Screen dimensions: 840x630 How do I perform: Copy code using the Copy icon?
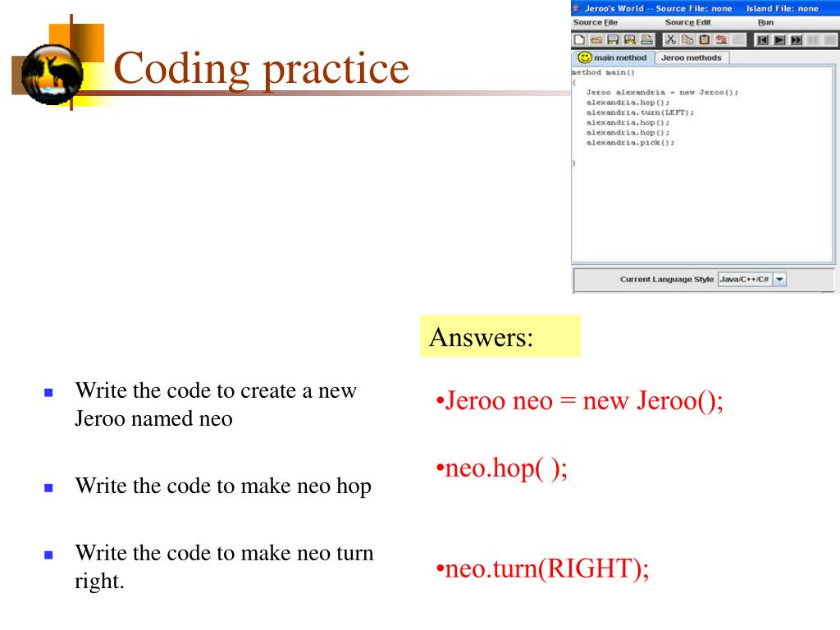(687, 39)
